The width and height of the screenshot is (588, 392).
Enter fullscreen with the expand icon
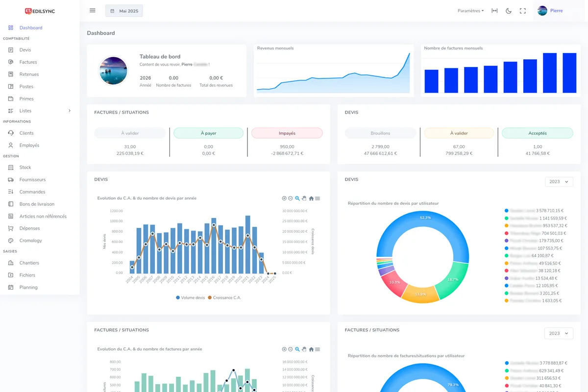523,10
